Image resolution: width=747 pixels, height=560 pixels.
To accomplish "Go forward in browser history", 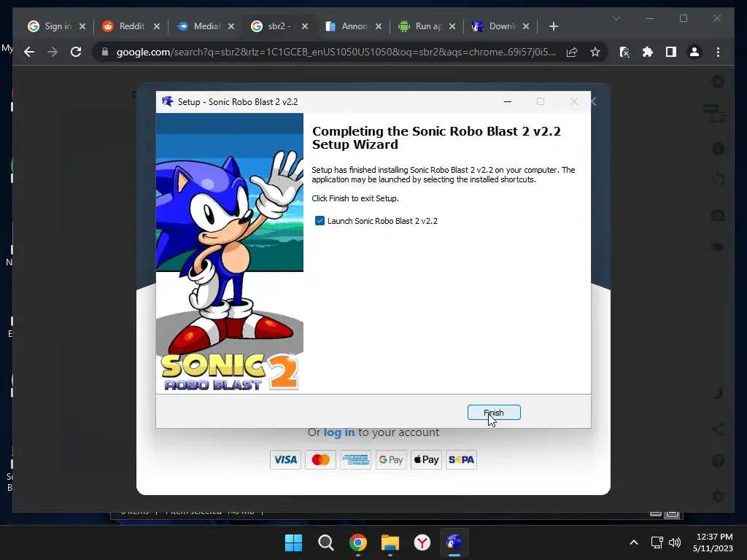I will click(53, 52).
